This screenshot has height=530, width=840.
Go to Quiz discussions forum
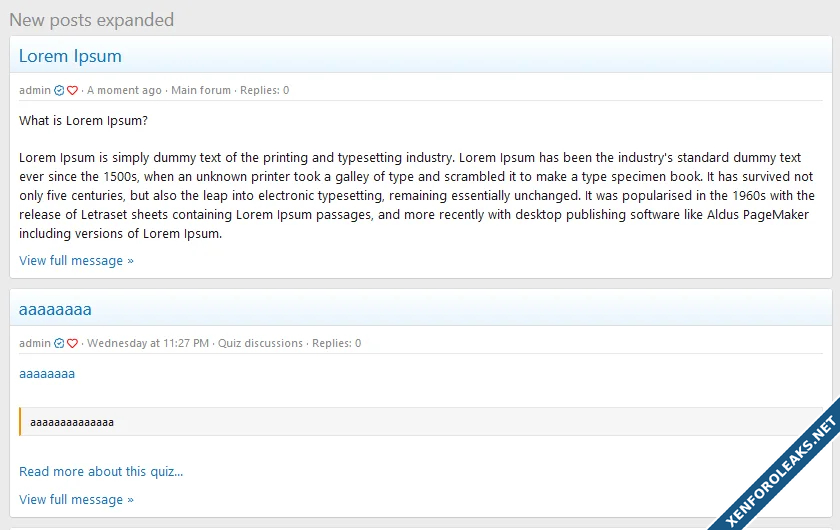[260, 343]
